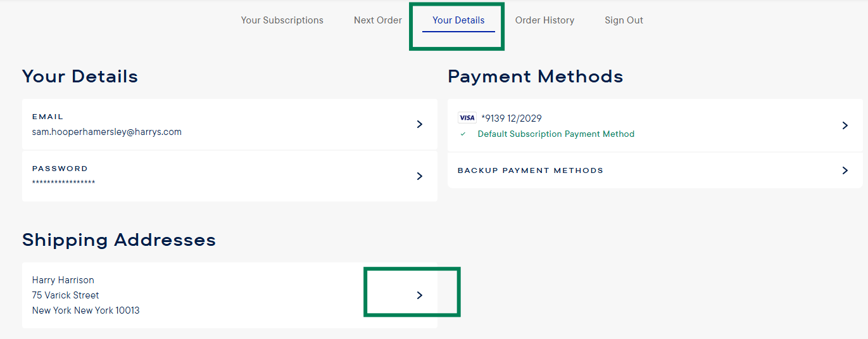
Task: Select Harry Harrison shipping address entry
Action: (85, 295)
